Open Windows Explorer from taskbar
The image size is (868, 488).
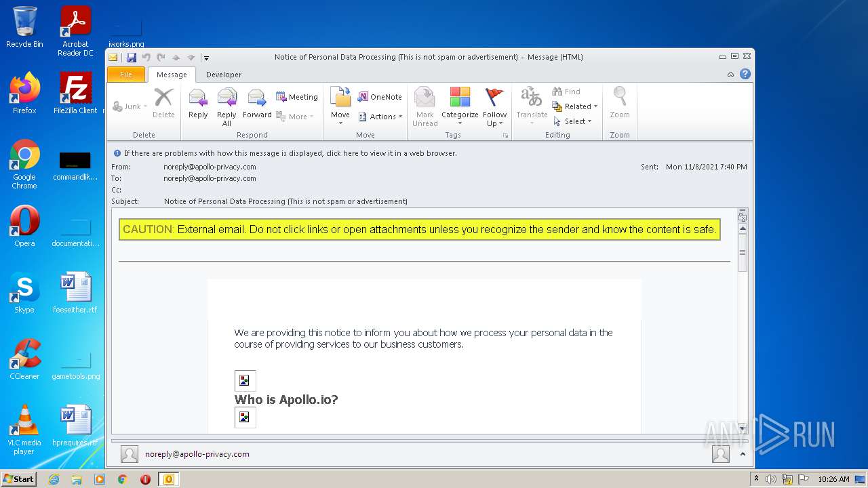[77, 479]
